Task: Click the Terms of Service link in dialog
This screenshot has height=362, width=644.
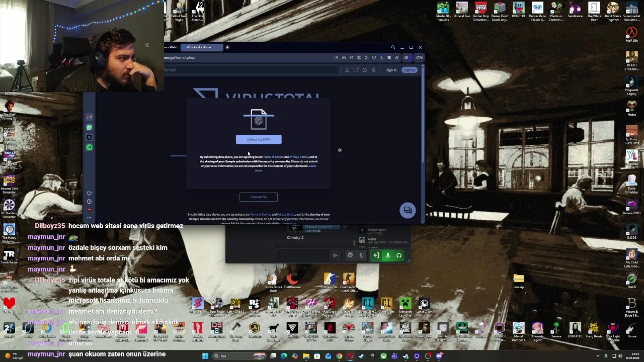Action: click(273, 157)
